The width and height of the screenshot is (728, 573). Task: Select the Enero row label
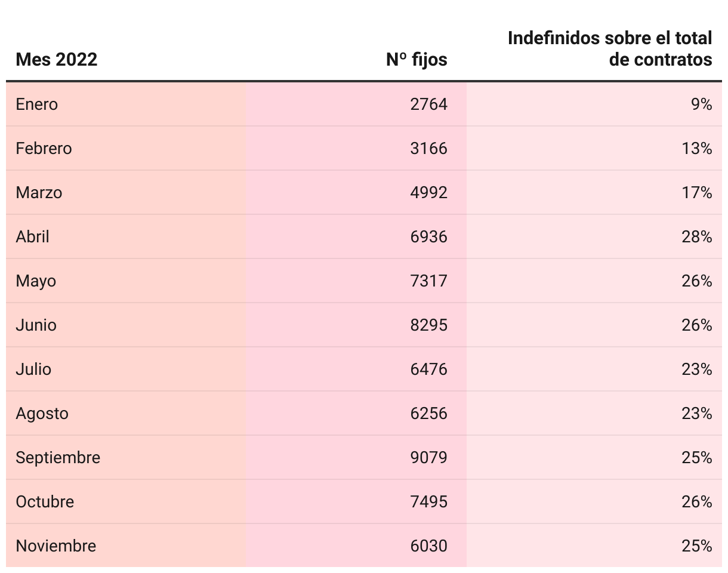[37, 104]
